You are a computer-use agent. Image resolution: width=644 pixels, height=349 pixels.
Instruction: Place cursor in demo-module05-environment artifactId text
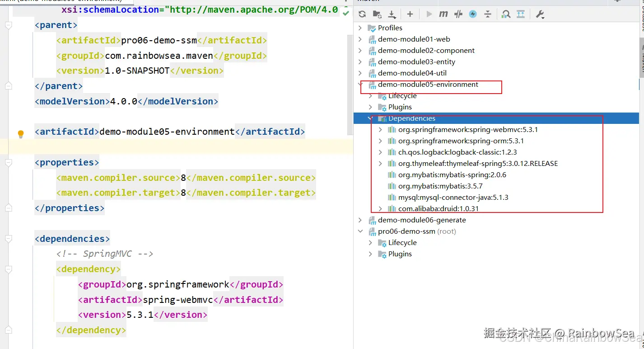coord(167,132)
